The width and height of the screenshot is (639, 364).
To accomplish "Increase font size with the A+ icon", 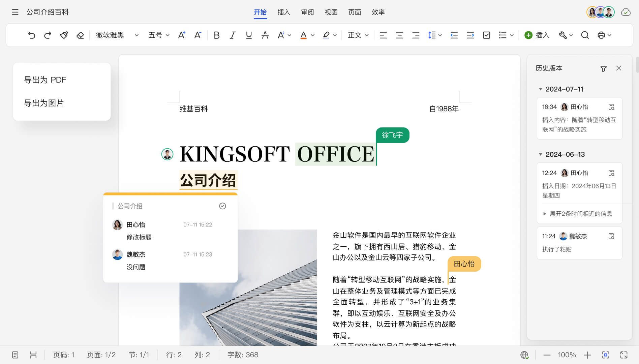I will [182, 35].
